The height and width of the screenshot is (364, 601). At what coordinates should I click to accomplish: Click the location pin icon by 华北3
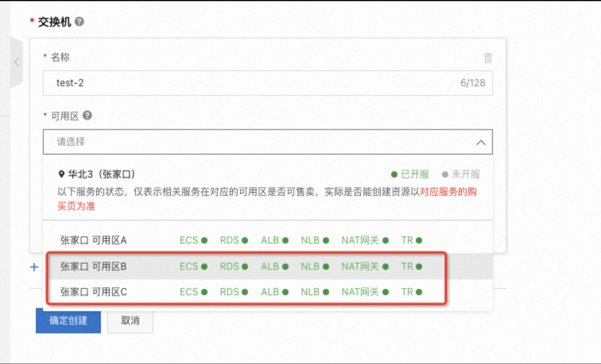(61, 174)
